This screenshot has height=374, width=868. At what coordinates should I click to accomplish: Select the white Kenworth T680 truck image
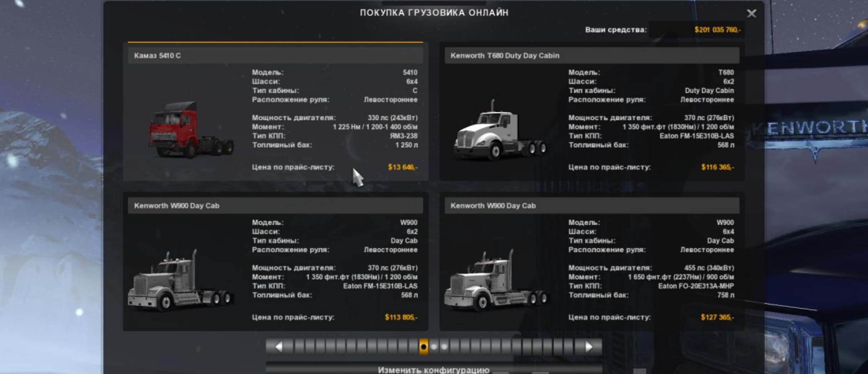coord(499,132)
